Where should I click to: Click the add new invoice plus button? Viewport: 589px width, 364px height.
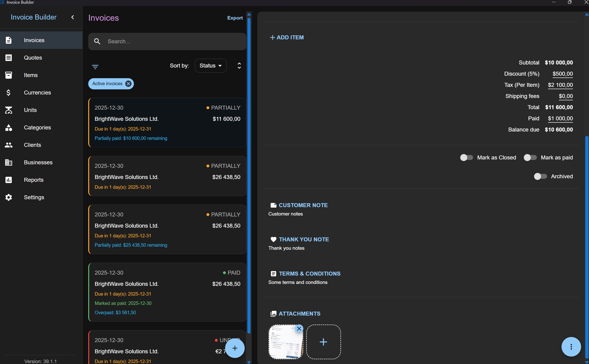(235, 348)
